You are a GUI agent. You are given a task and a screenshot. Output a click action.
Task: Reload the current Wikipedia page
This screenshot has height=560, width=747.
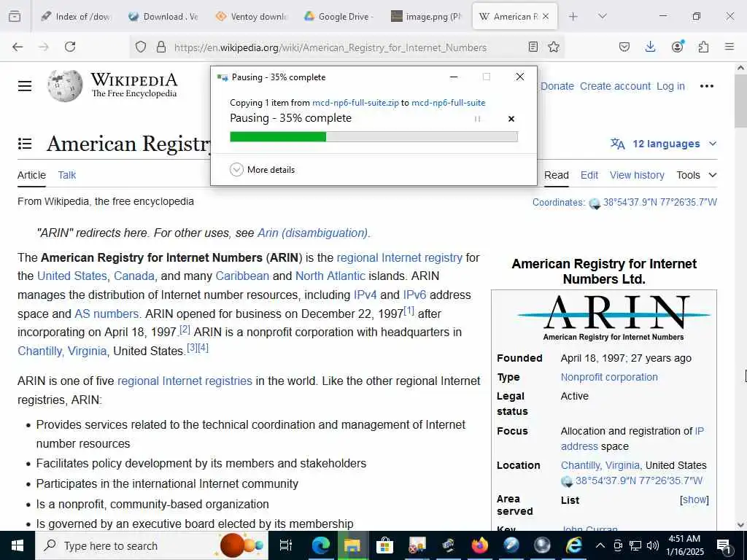70,47
